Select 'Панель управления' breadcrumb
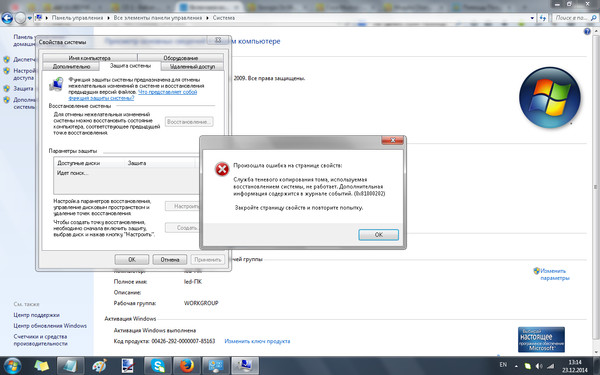The image size is (600, 375). click(x=77, y=18)
